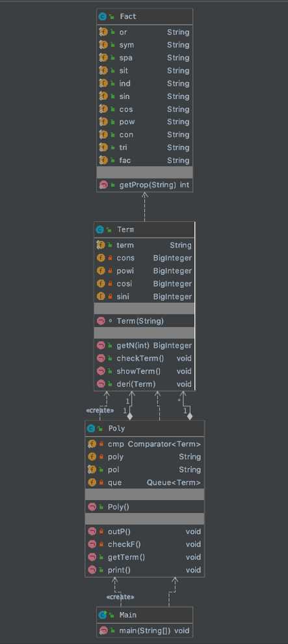Screen dimensions: 288x644
Task: Select the sym String field in Fact
Action: pyautogui.click(x=145, y=45)
